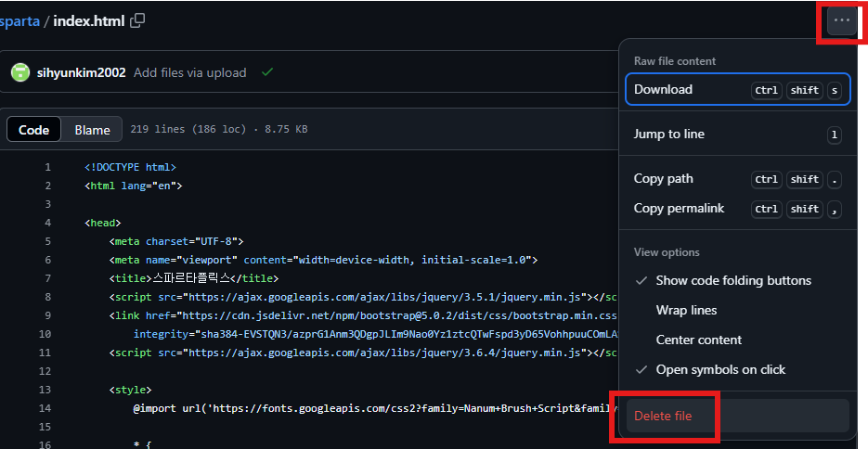Click the <!DOCTYPE html> code line
Screen dimensions: 868x449
[131, 167]
